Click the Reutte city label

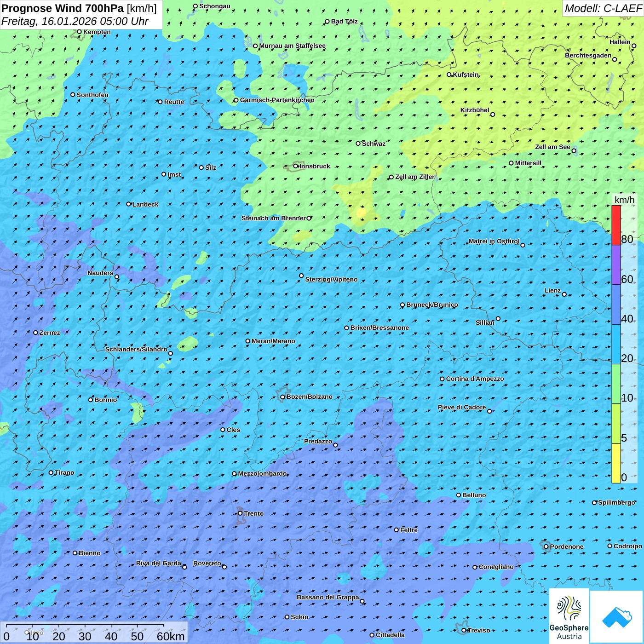174,102
